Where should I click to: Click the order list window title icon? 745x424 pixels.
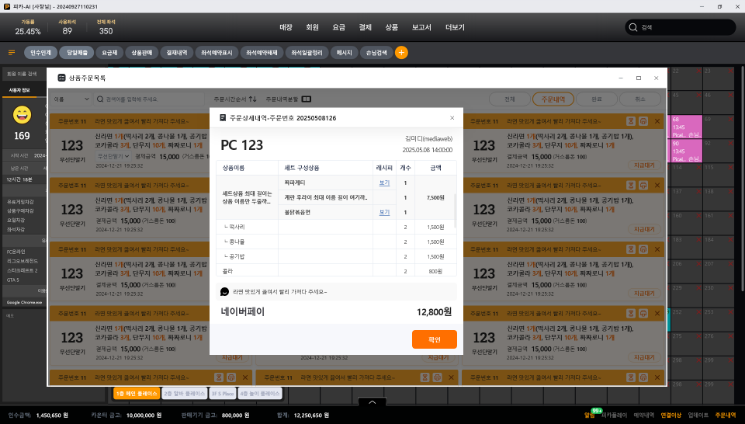coord(62,77)
